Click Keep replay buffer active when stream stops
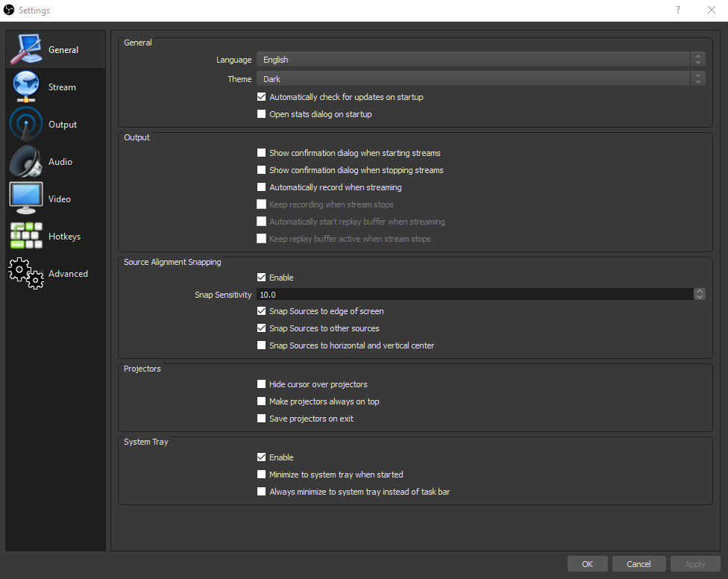The height and width of the screenshot is (579, 728). (x=261, y=239)
